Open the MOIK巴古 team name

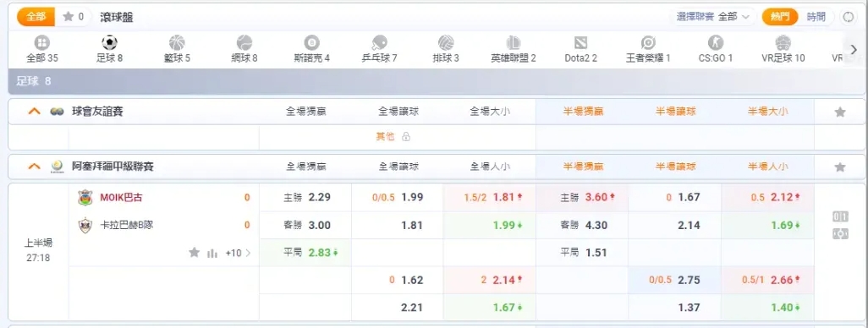click(x=121, y=198)
